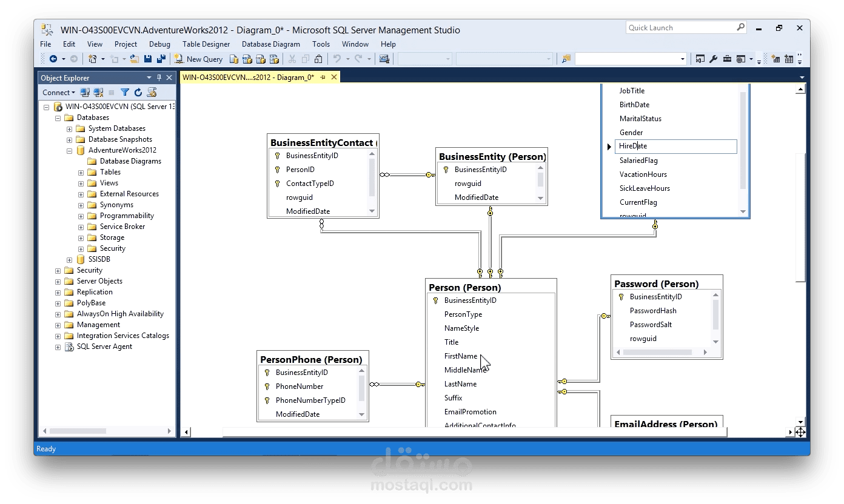
Task: Click the Open File folder icon
Action: pos(134,59)
